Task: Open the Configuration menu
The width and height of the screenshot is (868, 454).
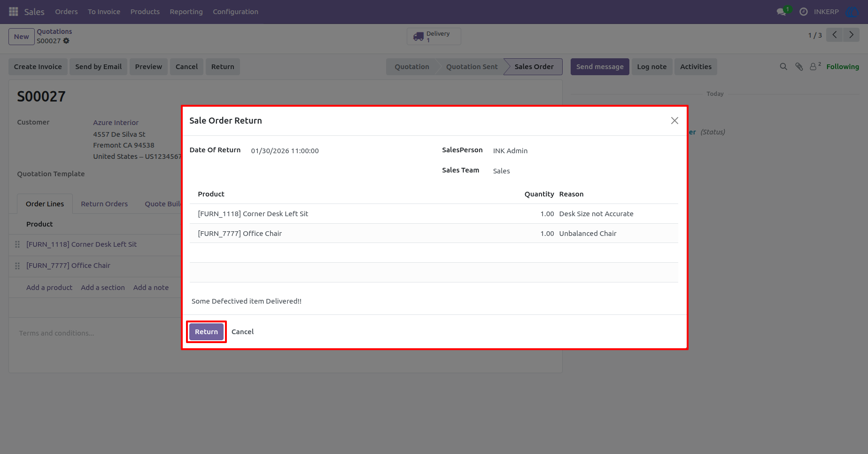Action: tap(235, 12)
